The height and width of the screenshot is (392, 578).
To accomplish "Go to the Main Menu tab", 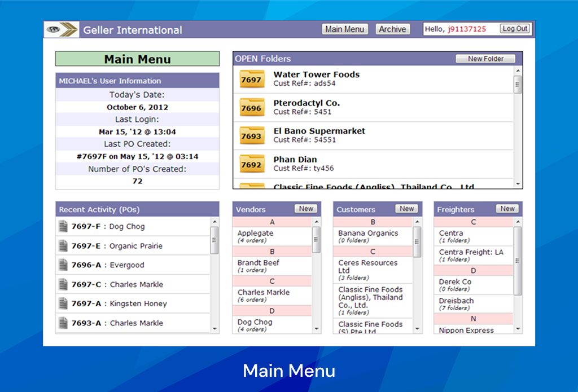I will [x=345, y=29].
